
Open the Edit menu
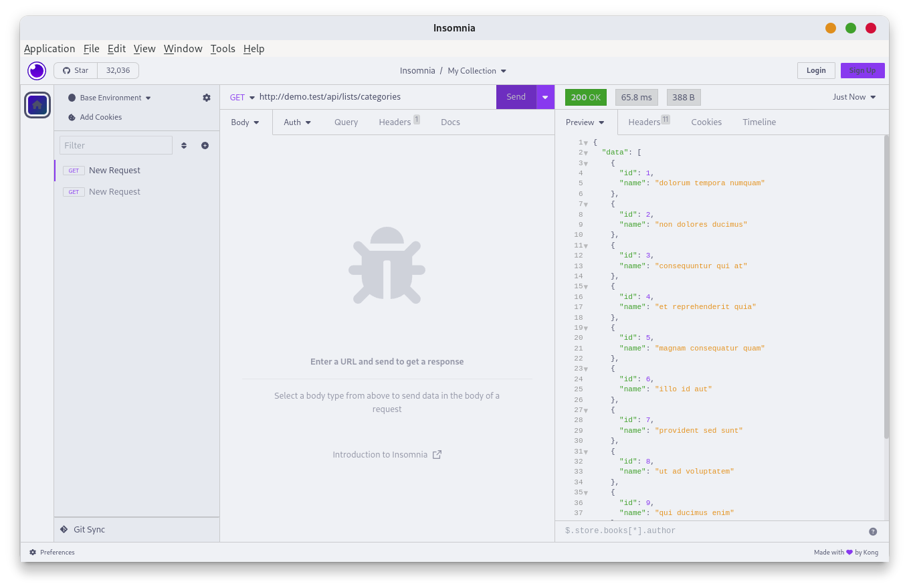pos(116,49)
